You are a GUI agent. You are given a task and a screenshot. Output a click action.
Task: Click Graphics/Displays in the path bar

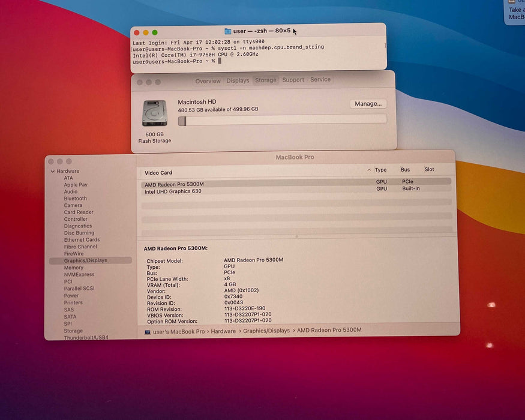pos(266,331)
